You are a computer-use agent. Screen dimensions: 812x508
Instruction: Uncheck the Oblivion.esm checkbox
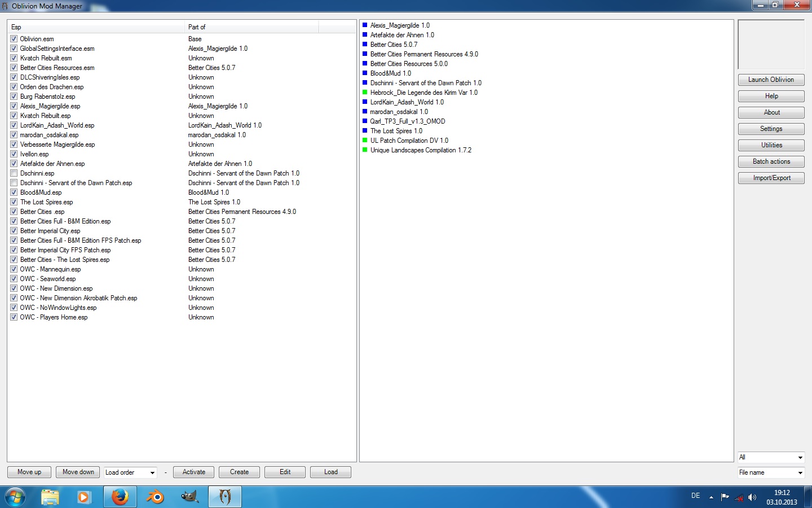(x=14, y=39)
